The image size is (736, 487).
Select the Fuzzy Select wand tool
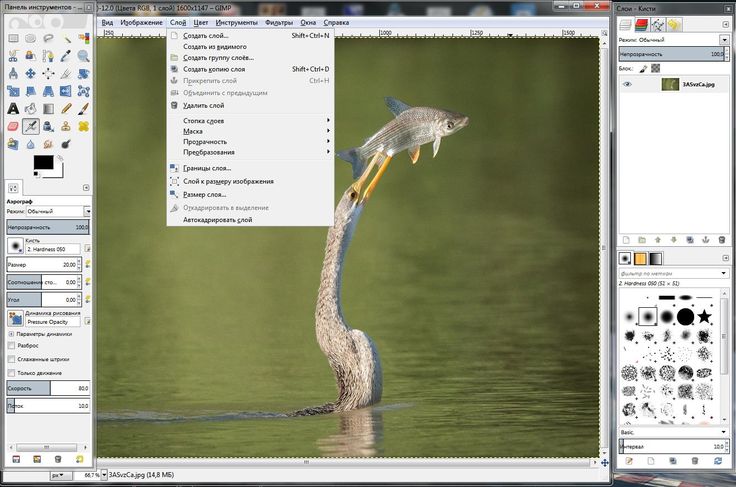pos(66,38)
